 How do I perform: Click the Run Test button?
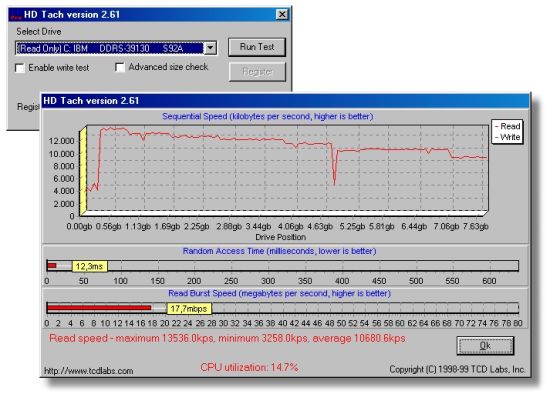(257, 47)
